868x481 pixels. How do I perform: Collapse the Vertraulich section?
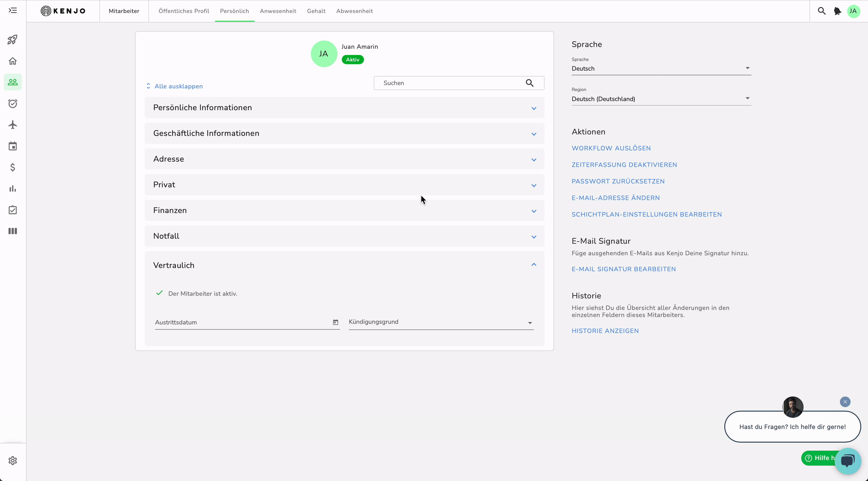tap(533, 265)
